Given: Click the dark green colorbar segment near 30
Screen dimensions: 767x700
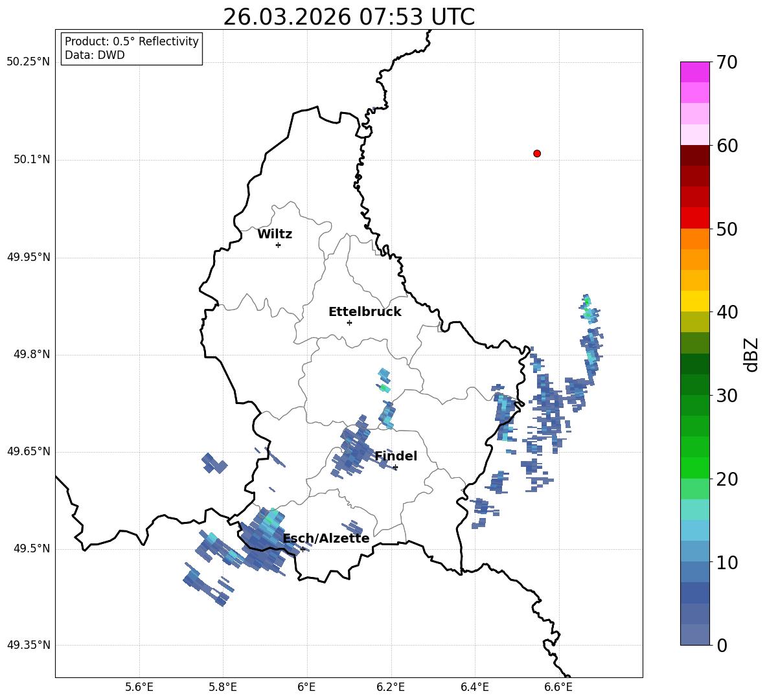Looking at the screenshot, I should (x=694, y=385).
